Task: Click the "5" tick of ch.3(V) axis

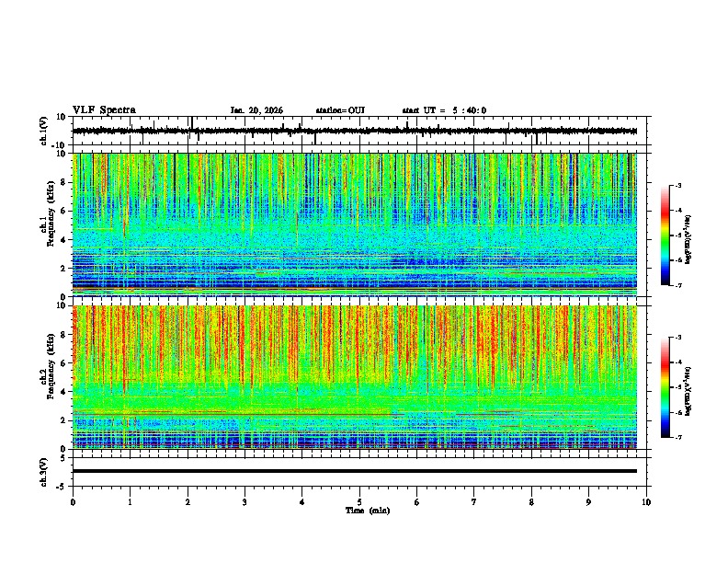Action: tap(64, 457)
